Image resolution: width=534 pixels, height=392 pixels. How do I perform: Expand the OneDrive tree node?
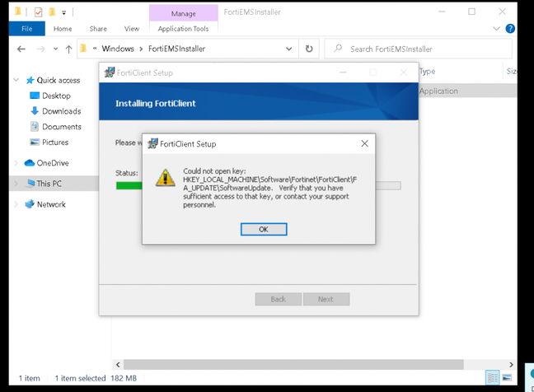(16, 163)
